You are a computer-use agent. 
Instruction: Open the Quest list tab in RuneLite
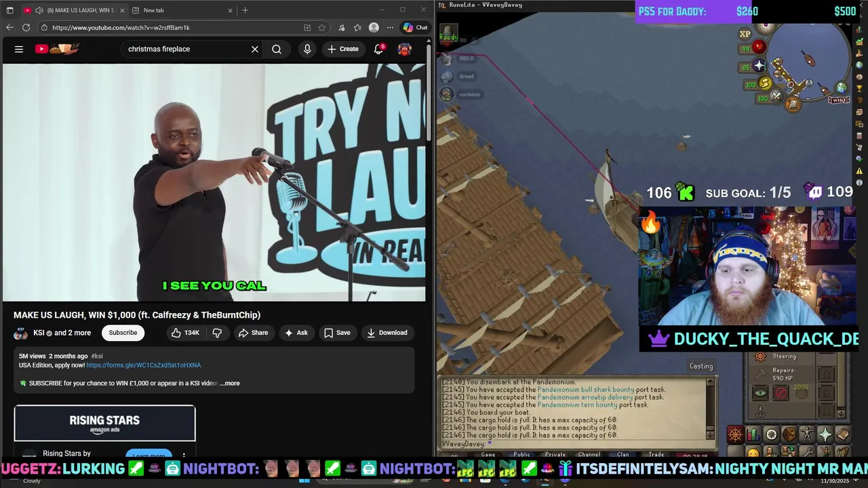tap(771, 434)
